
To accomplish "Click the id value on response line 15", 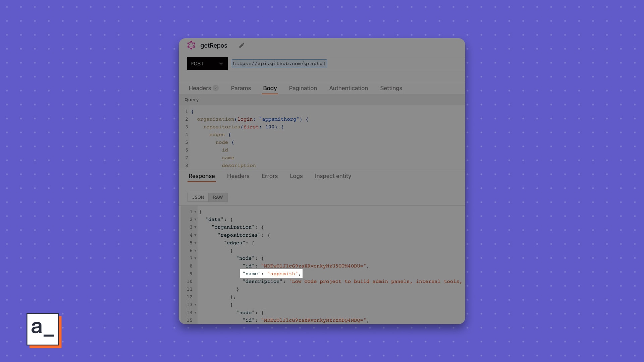I will tap(313, 320).
